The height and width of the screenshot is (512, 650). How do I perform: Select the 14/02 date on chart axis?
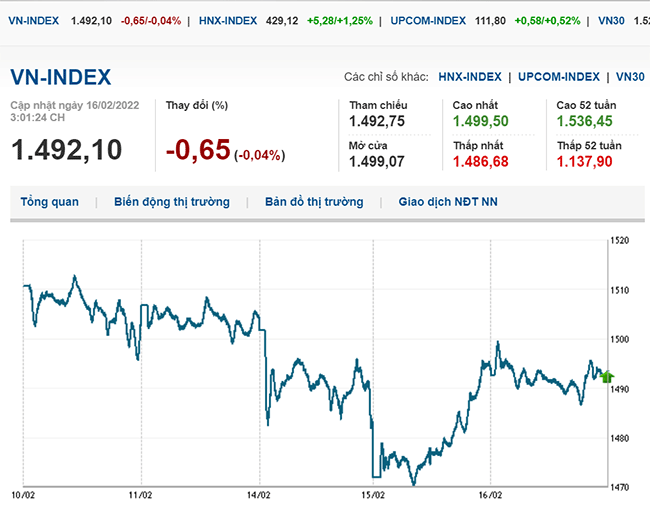pos(259,495)
